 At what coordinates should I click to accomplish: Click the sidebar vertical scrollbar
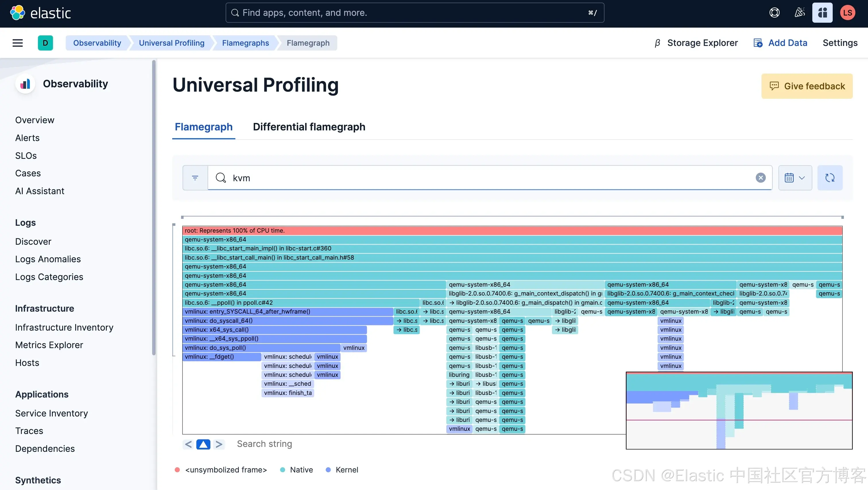154,207
